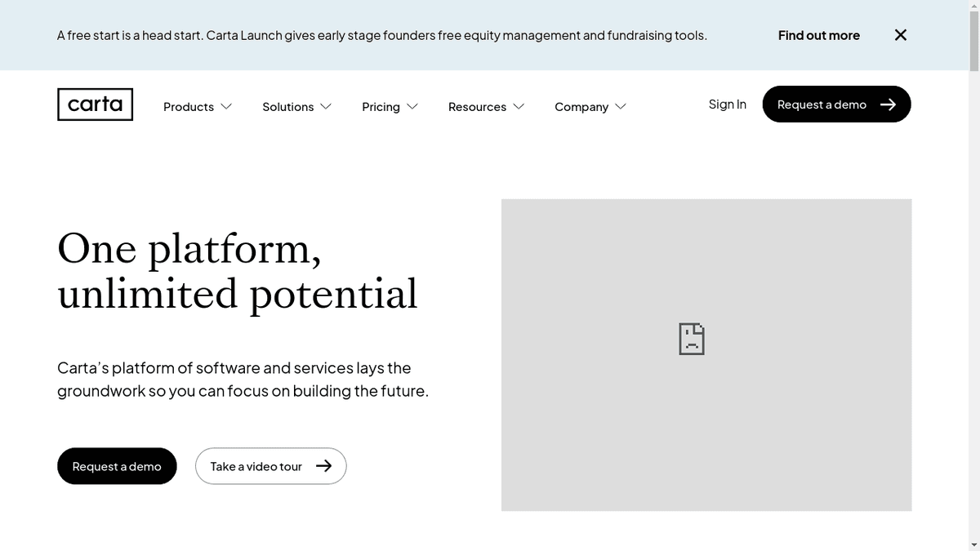980x551 pixels.
Task: Click the arrow icon on Request a demo
Action: (888, 104)
